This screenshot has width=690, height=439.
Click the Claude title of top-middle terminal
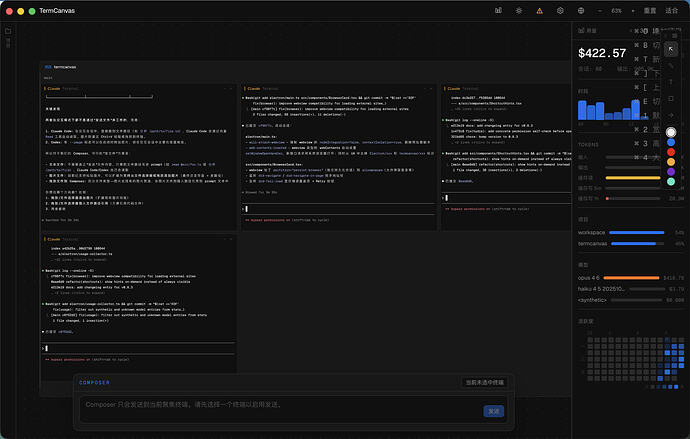(253, 89)
